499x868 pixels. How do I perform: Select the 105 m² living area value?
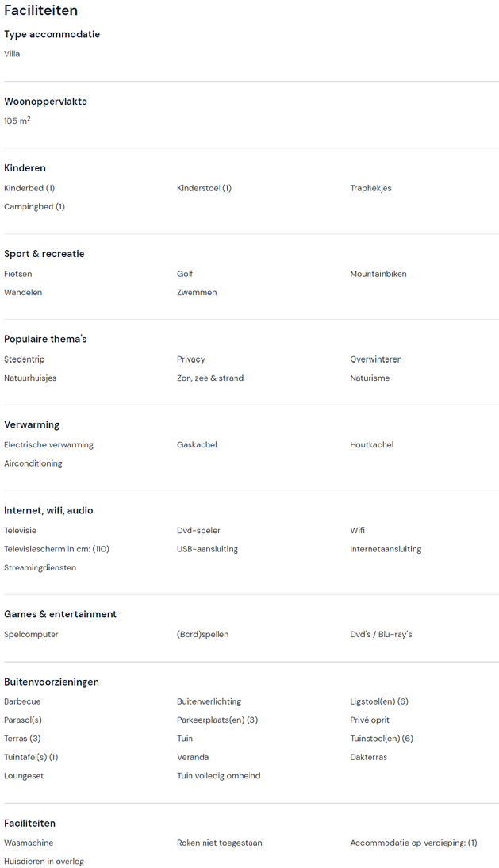(x=17, y=121)
